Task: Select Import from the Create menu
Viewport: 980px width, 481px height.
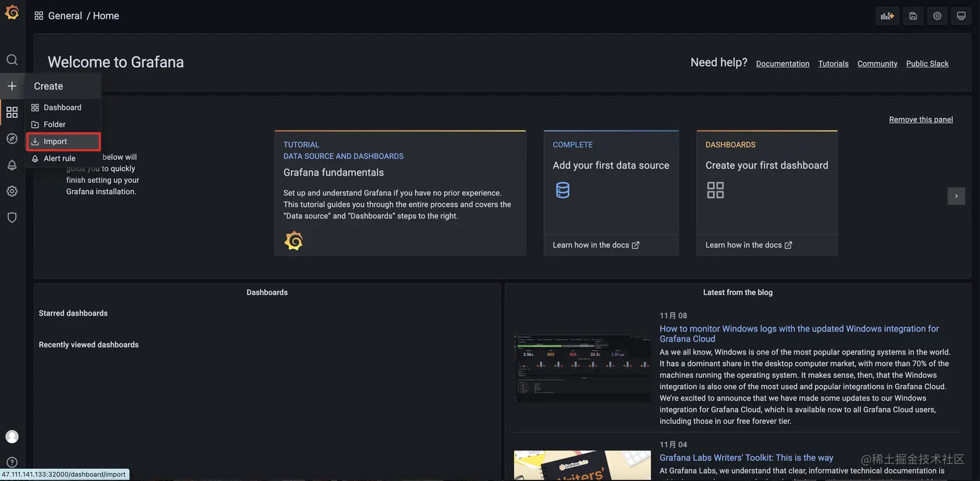Action: pos(63,141)
